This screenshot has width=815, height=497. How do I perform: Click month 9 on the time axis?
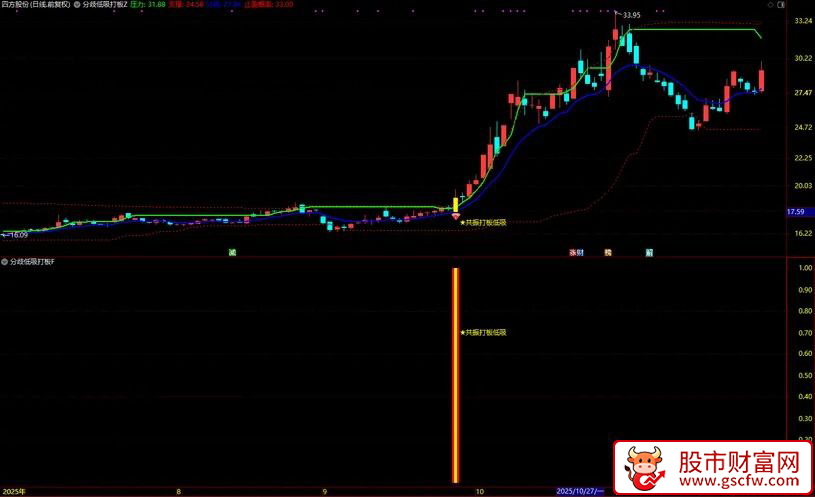tap(325, 491)
